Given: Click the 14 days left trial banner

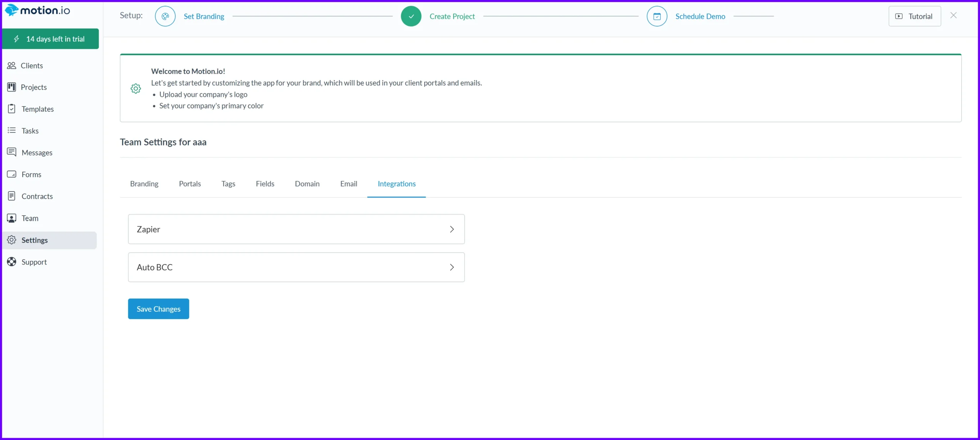Looking at the screenshot, I should pyautogui.click(x=50, y=39).
